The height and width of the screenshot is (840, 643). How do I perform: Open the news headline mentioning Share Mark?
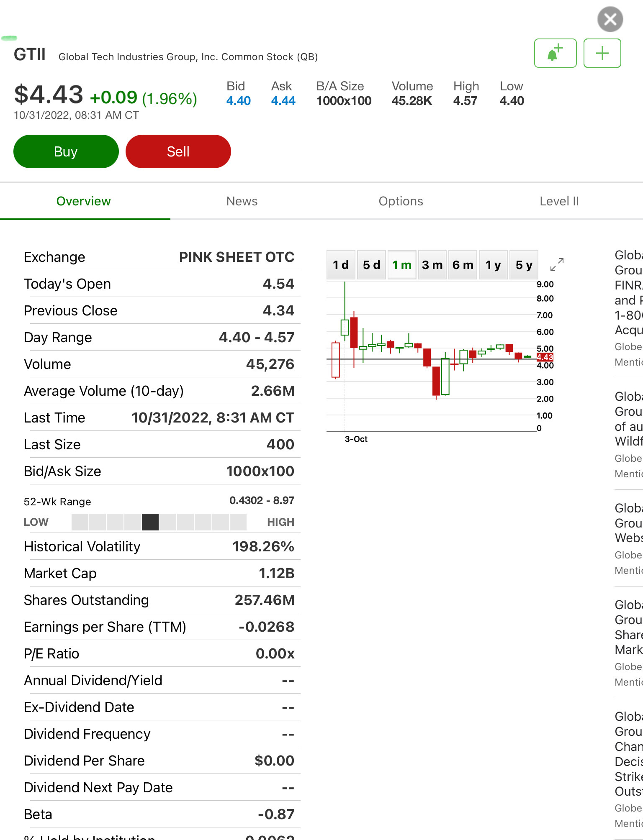click(x=629, y=627)
